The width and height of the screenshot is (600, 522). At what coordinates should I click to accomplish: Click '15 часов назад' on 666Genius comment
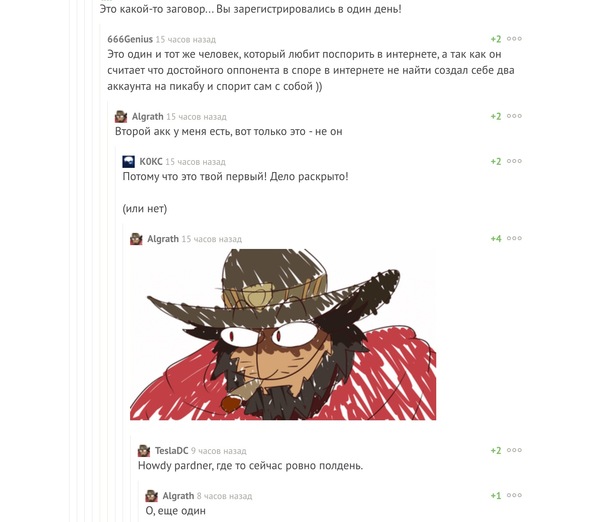pyautogui.click(x=186, y=39)
